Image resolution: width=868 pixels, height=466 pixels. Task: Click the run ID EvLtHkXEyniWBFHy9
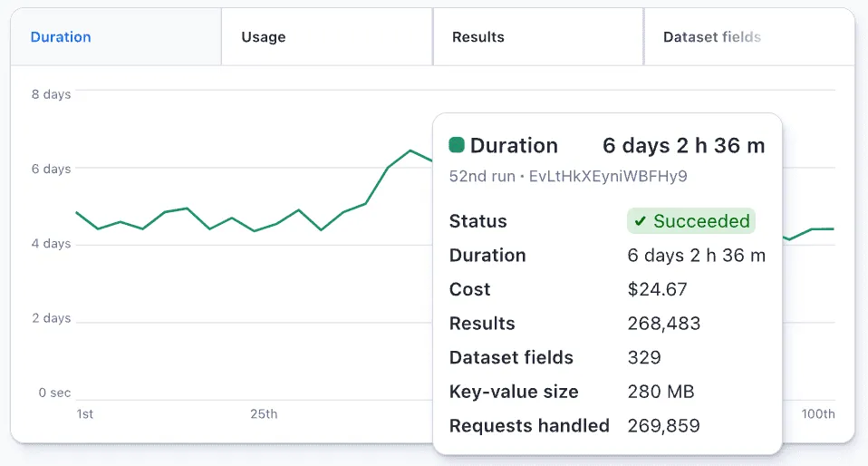coord(607,176)
